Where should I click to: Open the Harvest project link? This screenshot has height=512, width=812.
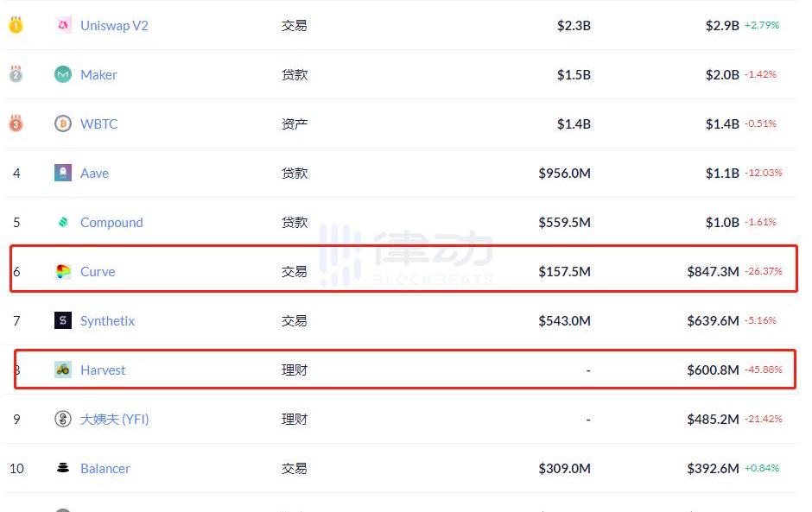coord(103,370)
